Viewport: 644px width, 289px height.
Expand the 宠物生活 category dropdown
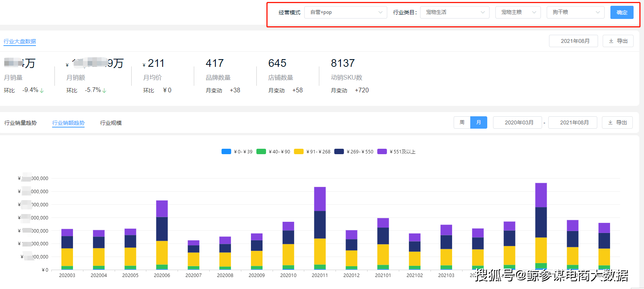click(x=454, y=12)
